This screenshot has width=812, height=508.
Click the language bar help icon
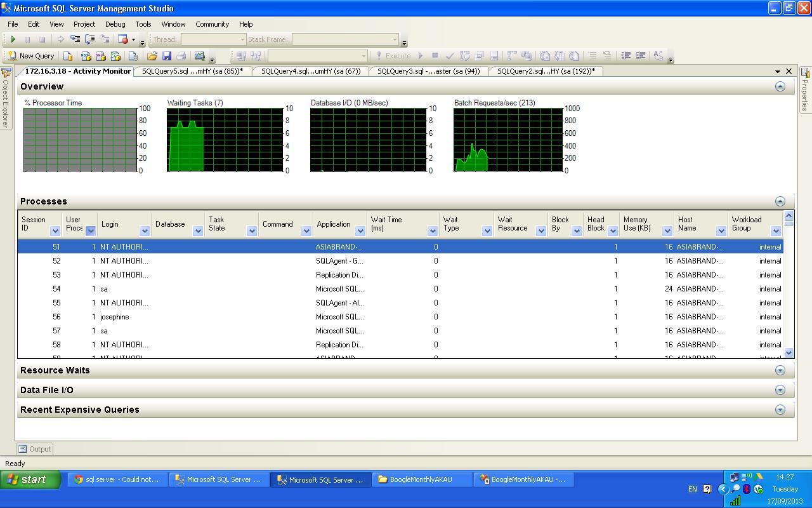[707, 489]
